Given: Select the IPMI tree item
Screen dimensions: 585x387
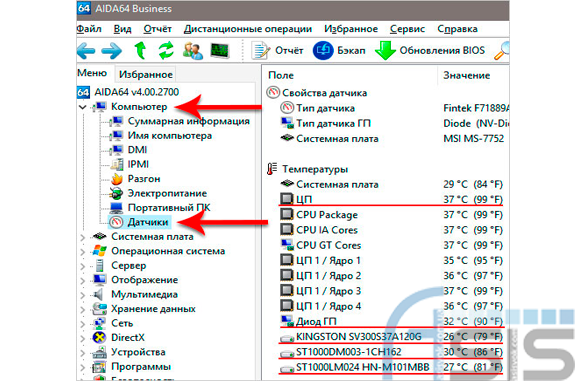Looking at the screenshot, I should [138, 164].
